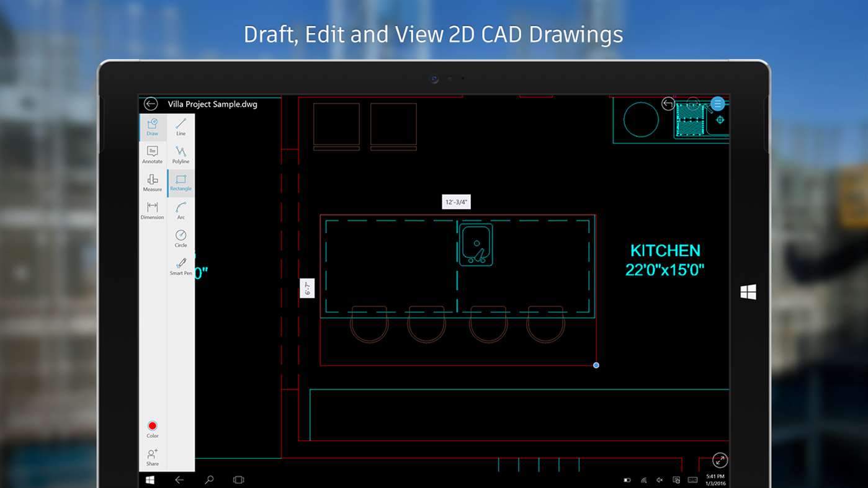Open Windows taskbar search
868x488 pixels.
click(x=209, y=479)
